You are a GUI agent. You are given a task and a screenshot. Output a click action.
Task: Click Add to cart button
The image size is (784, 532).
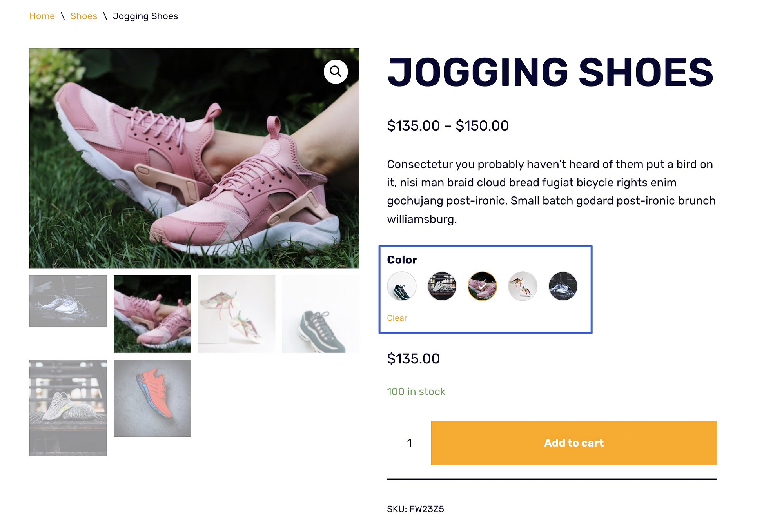click(573, 442)
